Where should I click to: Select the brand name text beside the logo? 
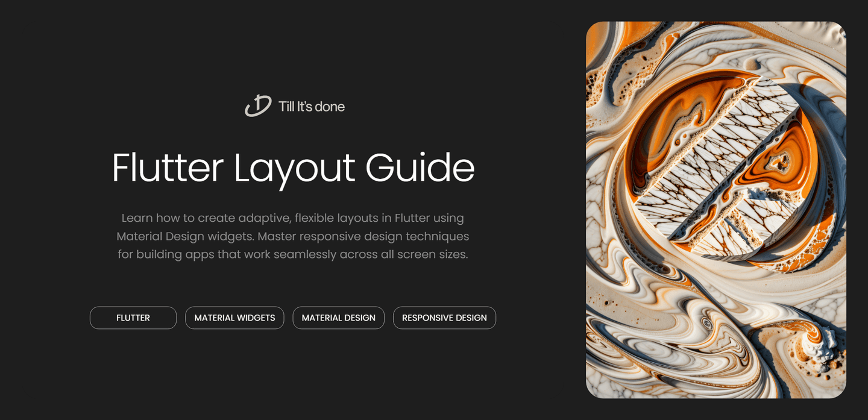(x=312, y=106)
